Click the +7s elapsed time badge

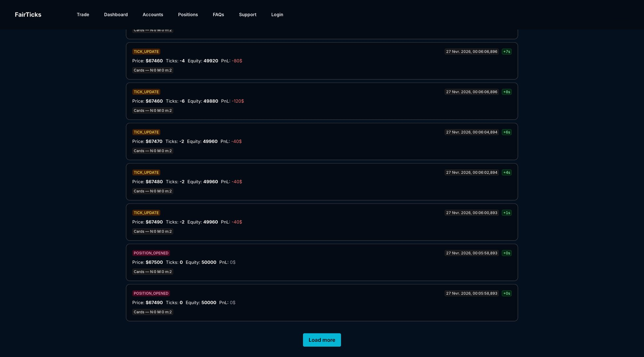tap(506, 52)
